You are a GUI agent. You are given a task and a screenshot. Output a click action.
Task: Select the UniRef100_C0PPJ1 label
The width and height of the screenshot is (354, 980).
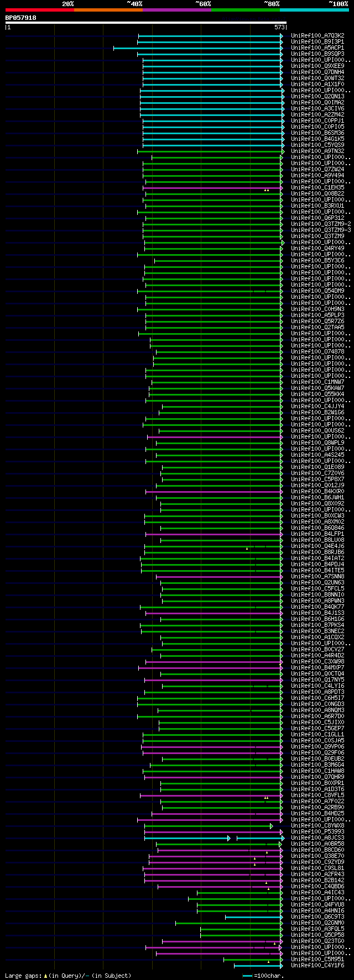317,120
